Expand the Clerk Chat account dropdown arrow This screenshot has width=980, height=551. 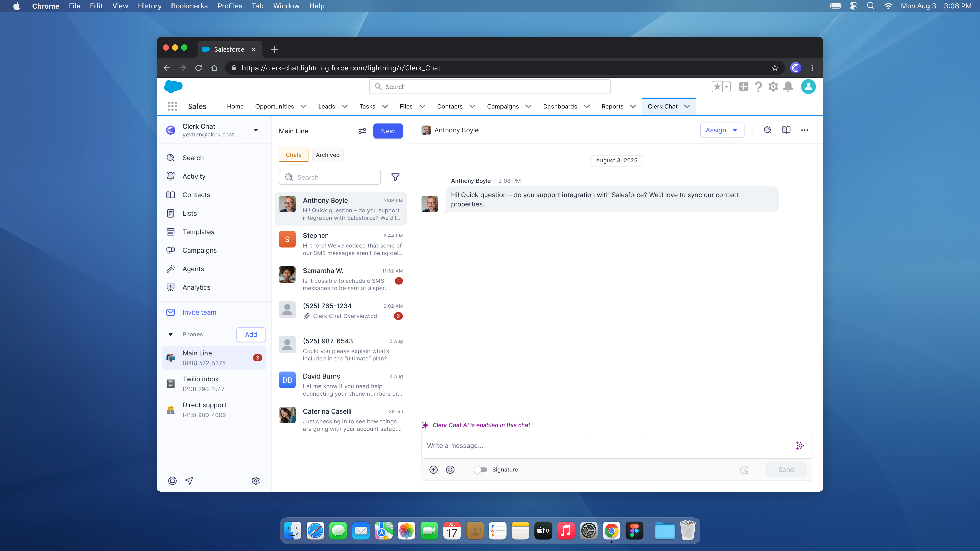[256, 130]
